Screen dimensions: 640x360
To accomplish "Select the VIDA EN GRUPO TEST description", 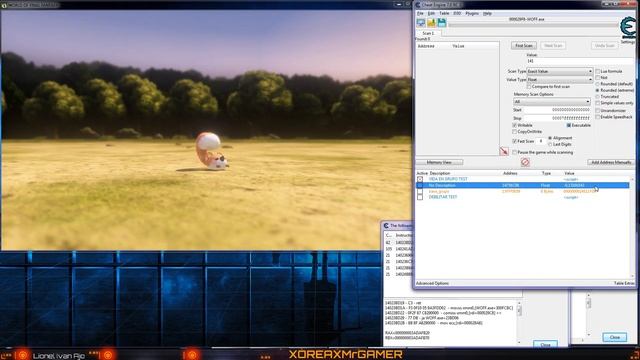I will (x=448, y=179).
